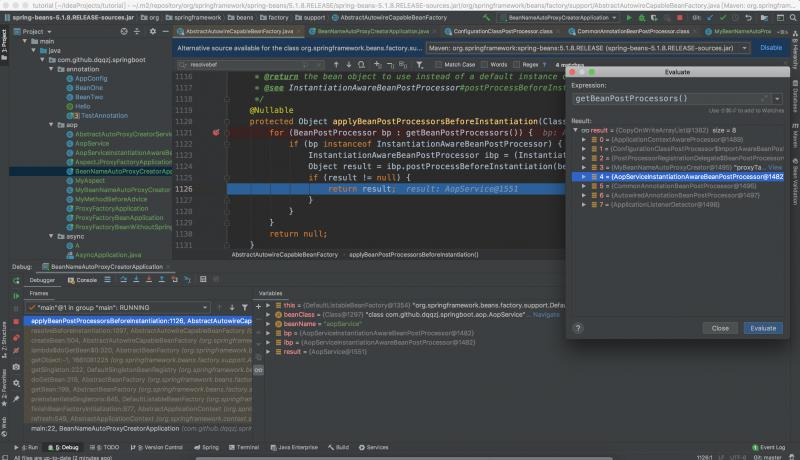Click the breakpoint marker on line 1121
This screenshot has height=460, width=800.
(216, 133)
